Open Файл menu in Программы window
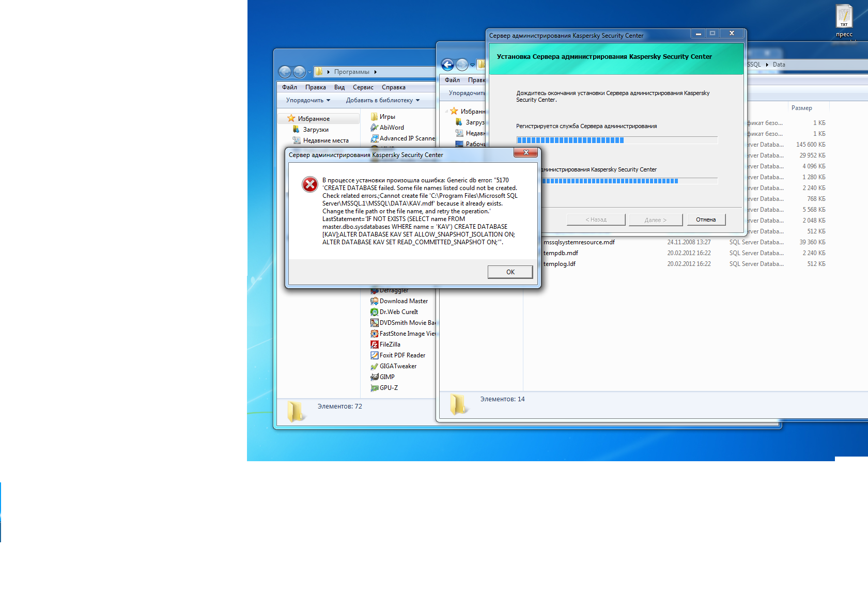Viewport: 868px width, 596px height. tap(289, 87)
